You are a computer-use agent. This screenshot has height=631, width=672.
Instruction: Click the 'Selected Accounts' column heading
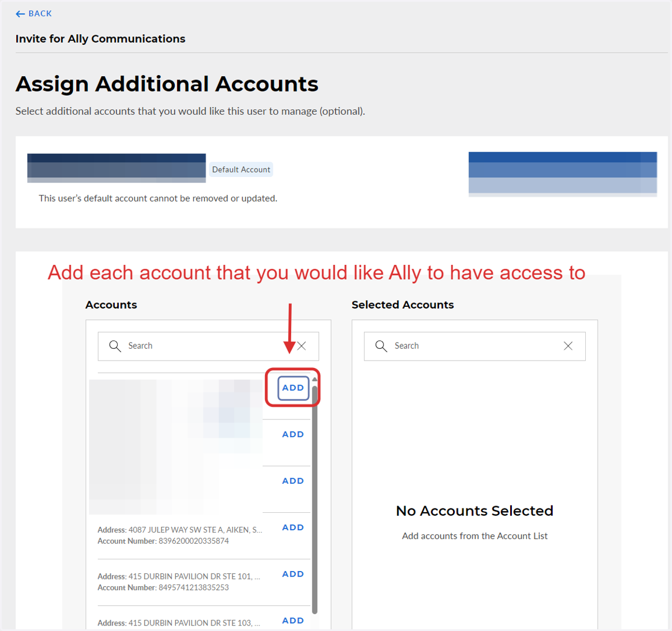(x=403, y=305)
